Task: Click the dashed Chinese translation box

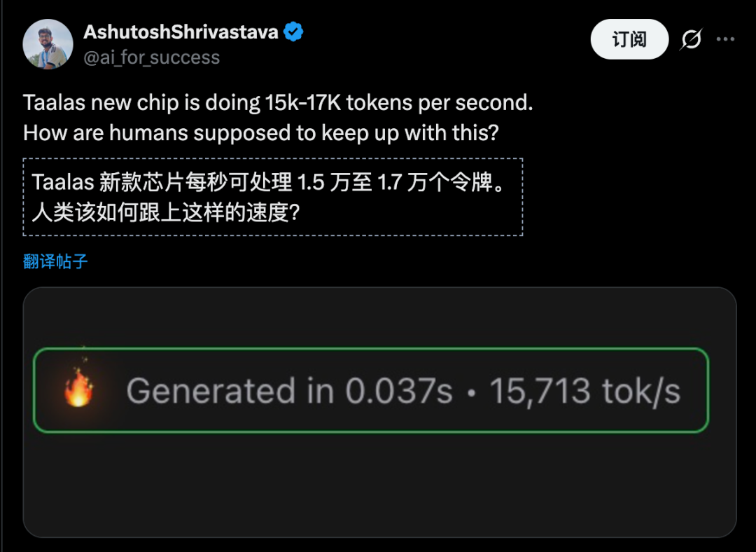Action: (273, 197)
